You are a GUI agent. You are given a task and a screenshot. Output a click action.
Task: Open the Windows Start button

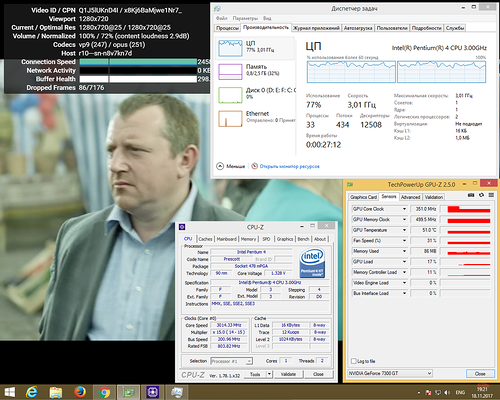coord(9,392)
